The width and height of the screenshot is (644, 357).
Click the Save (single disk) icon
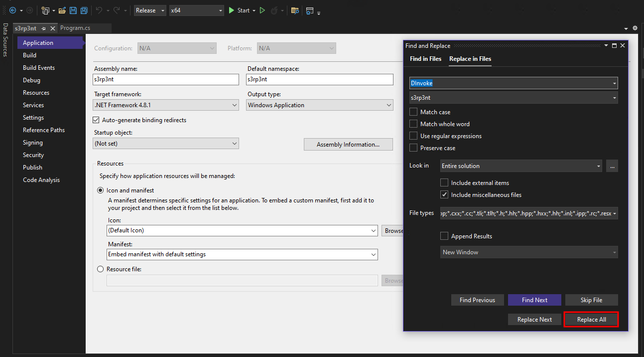73,10
